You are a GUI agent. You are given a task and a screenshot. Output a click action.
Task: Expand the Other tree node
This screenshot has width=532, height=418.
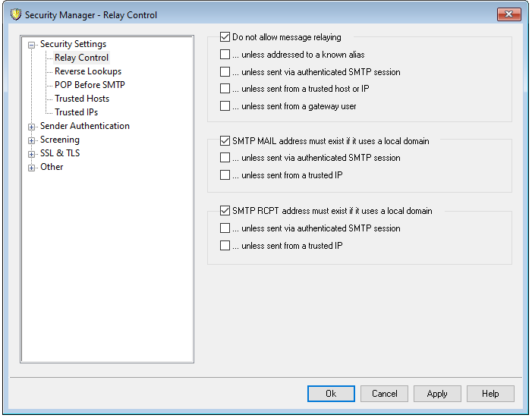click(x=32, y=168)
